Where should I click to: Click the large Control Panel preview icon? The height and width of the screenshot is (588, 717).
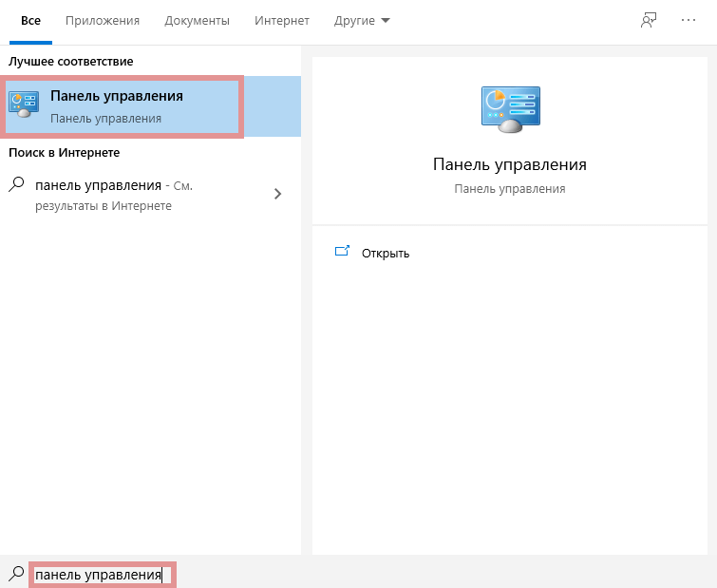coord(510,109)
